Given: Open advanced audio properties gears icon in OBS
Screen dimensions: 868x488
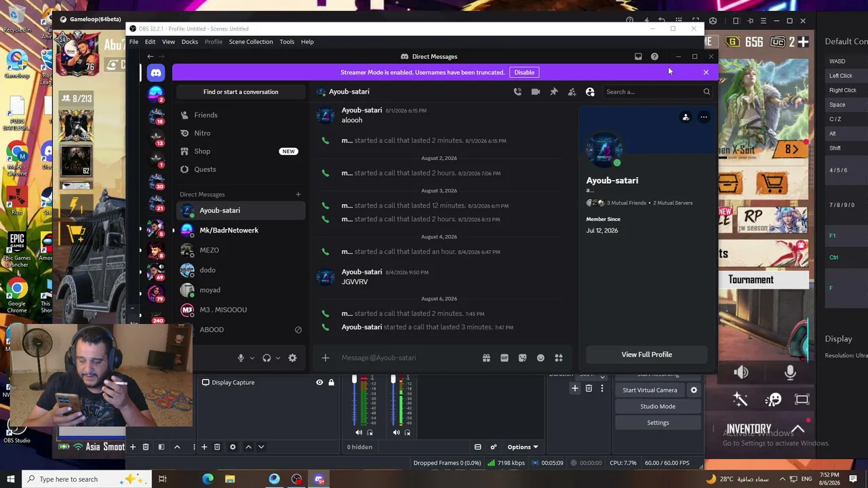Looking at the screenshot, I should tap(494, 447).
